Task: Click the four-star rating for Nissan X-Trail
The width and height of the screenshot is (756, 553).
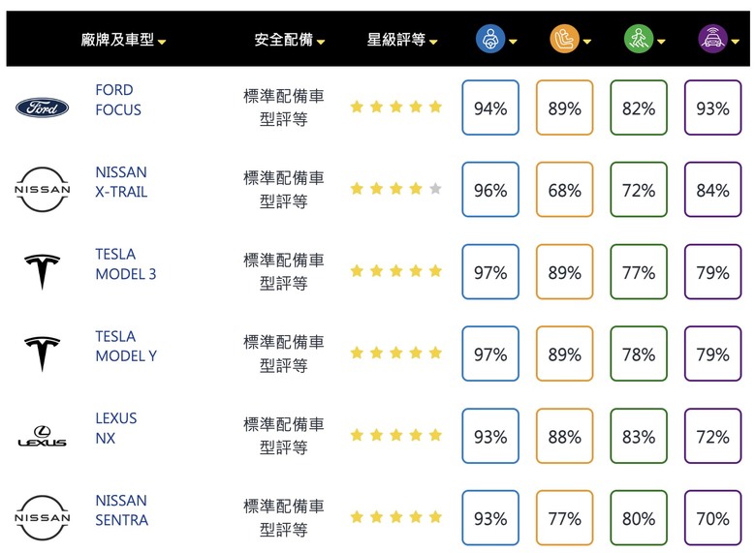Action: 395,188
